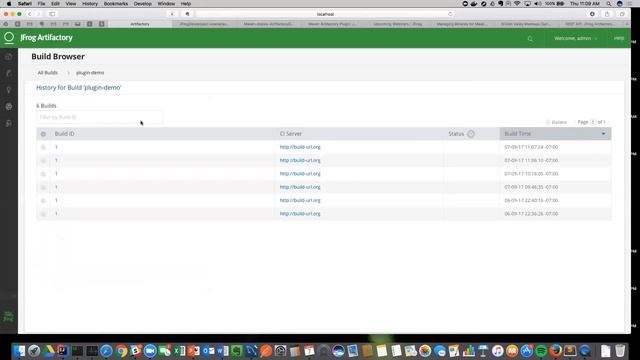Open Microsoft Excel from the Dock
This screenshot has width=640, height=360.
pyautogui.click(x=179, y=351)
